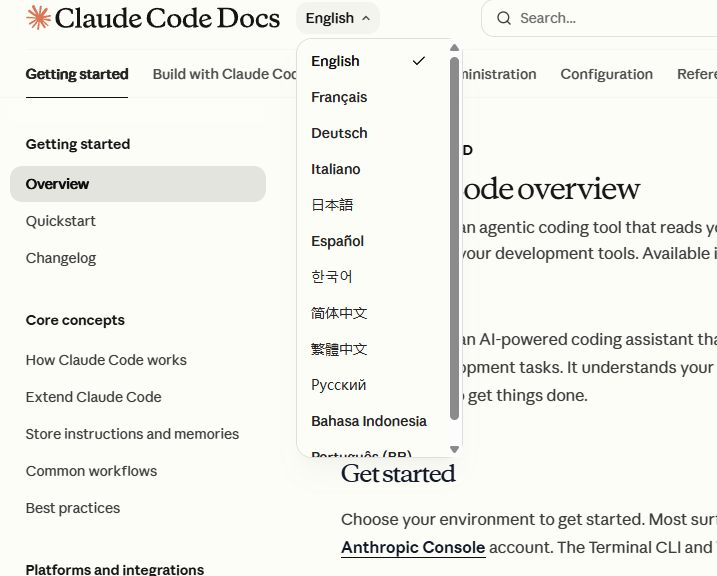
Task: Click the Get started heading
Action: click(x=398, y=474)
